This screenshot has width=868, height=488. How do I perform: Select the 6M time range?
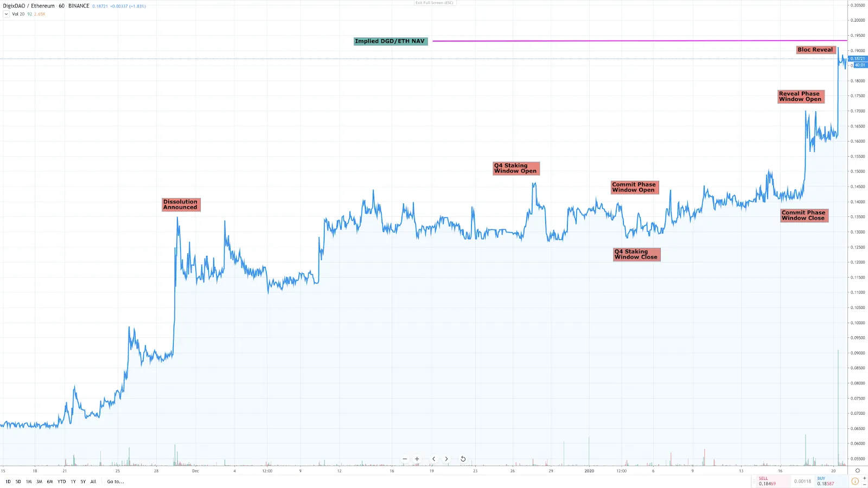coord(50,481)
